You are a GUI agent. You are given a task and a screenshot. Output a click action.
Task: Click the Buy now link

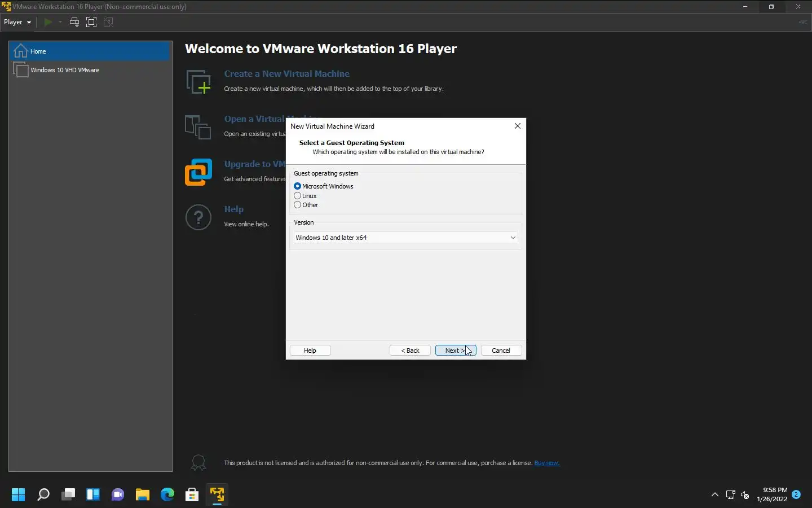click(547, 463)
